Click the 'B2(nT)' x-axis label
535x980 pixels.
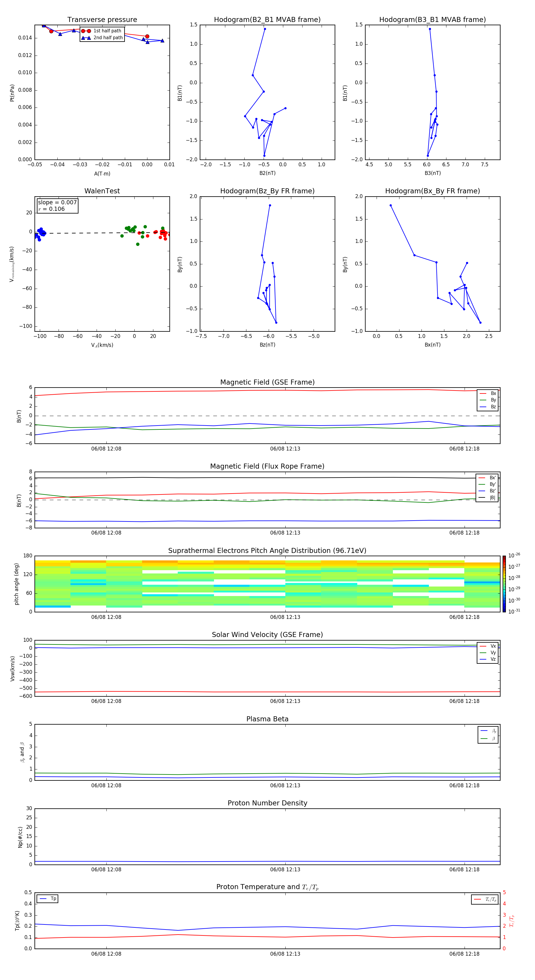click(267, 173)
